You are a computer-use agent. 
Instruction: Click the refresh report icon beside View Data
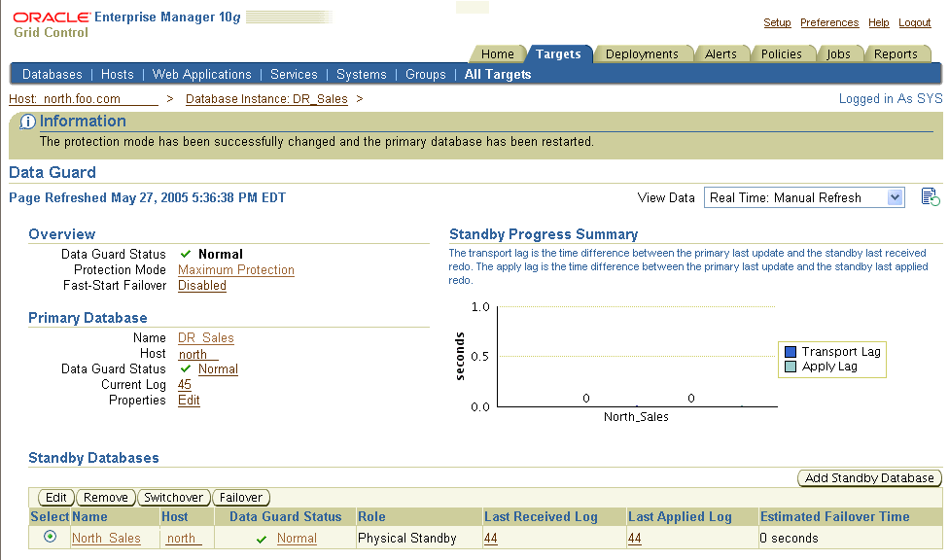click(x=929, y=196)
